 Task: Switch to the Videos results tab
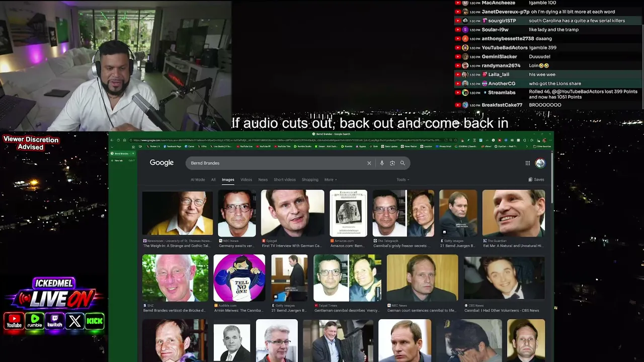tap(246, 179)
